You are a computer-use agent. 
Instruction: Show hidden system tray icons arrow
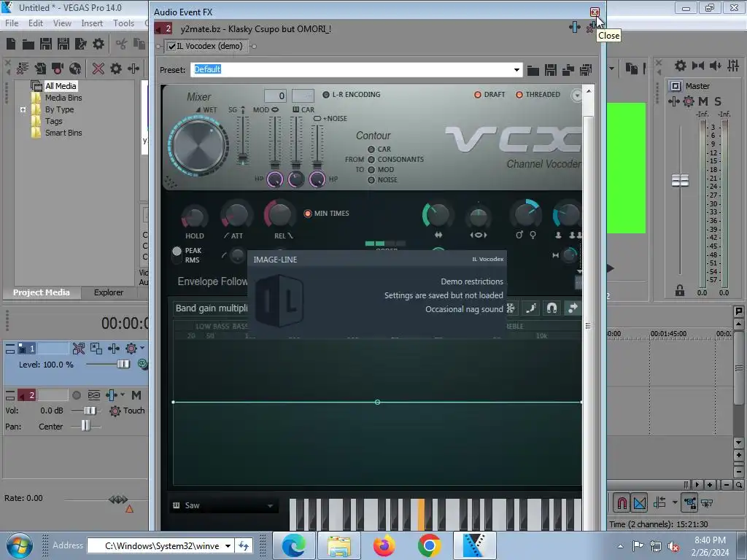[x=620, y=546]
